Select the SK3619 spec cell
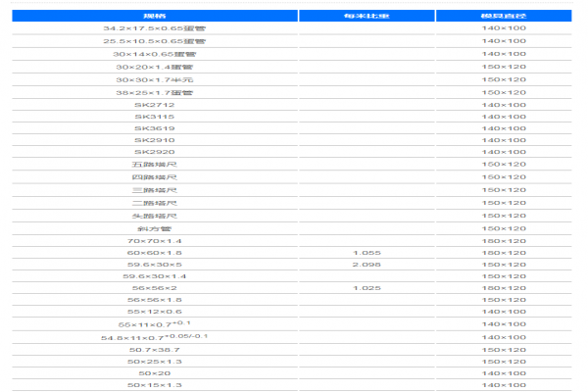The width and height of the screenshot is (588, 392). [x=155, y=128]
